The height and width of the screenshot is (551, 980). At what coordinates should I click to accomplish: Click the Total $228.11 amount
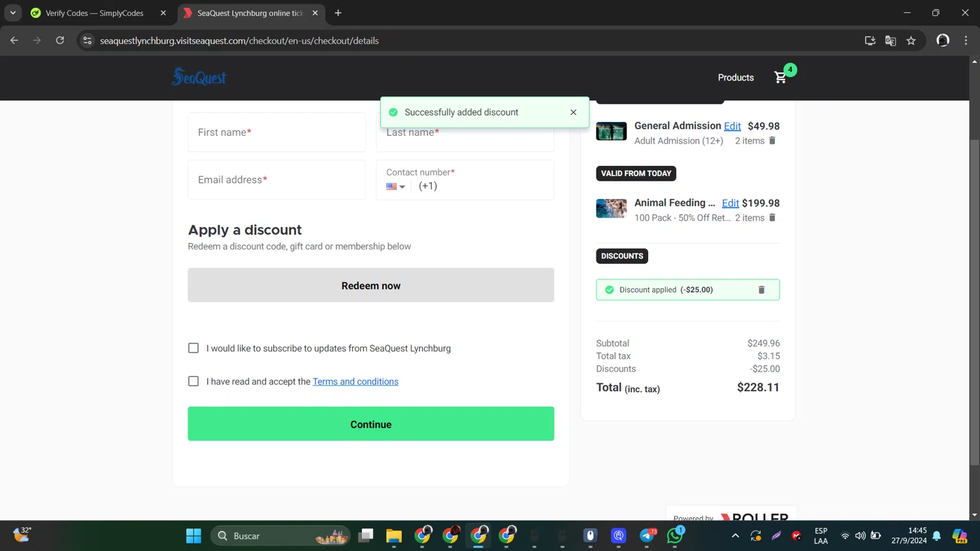click(758, 388)
